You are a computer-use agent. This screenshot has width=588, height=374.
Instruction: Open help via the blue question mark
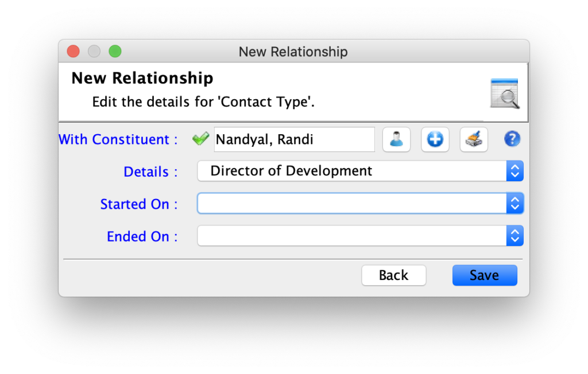pos(512,139)
